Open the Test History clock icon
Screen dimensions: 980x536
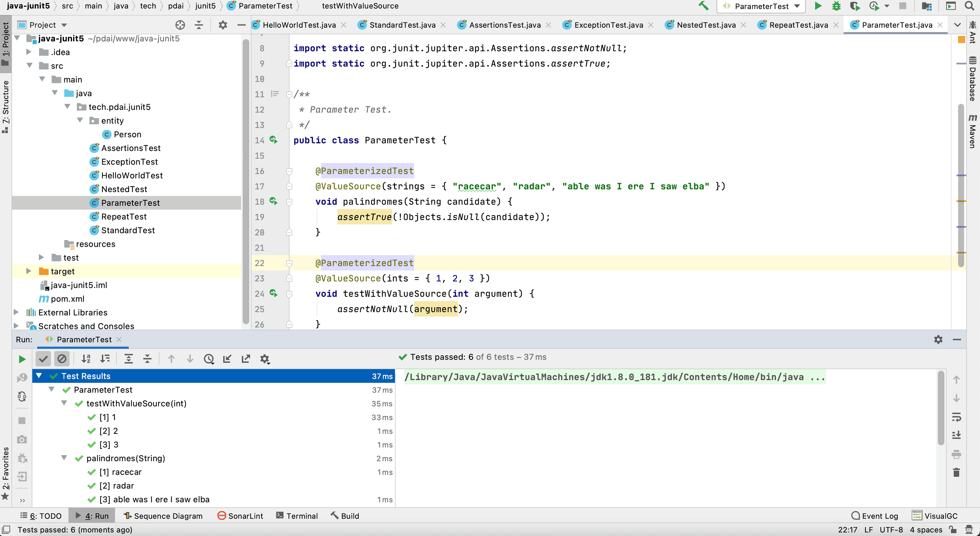coord(208,359)
